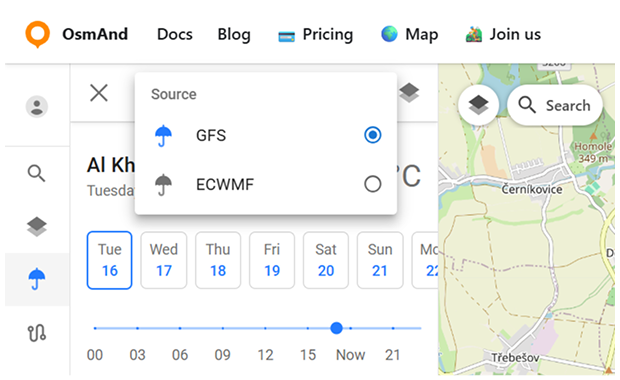Viewport: 620px width, 380px height.
Task: Select Sun 21 day tab
Action: pyautogui.click(x=380, y=260)
